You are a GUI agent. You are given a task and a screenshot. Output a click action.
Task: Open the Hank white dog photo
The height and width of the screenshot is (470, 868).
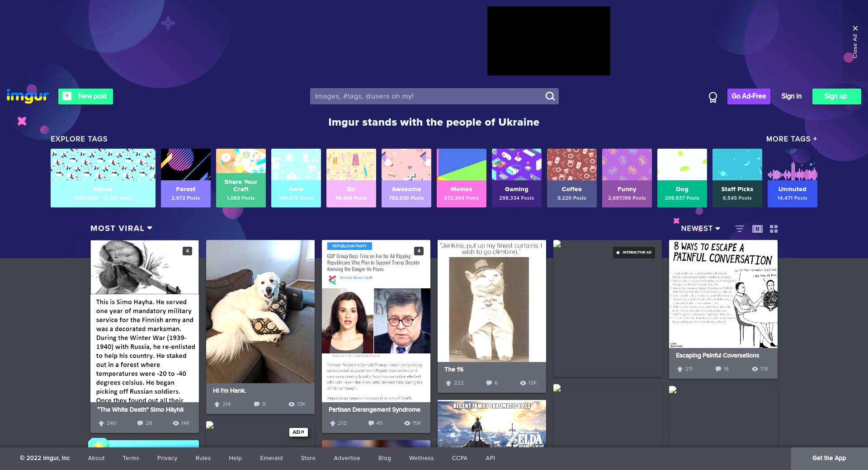coord(260,312)
